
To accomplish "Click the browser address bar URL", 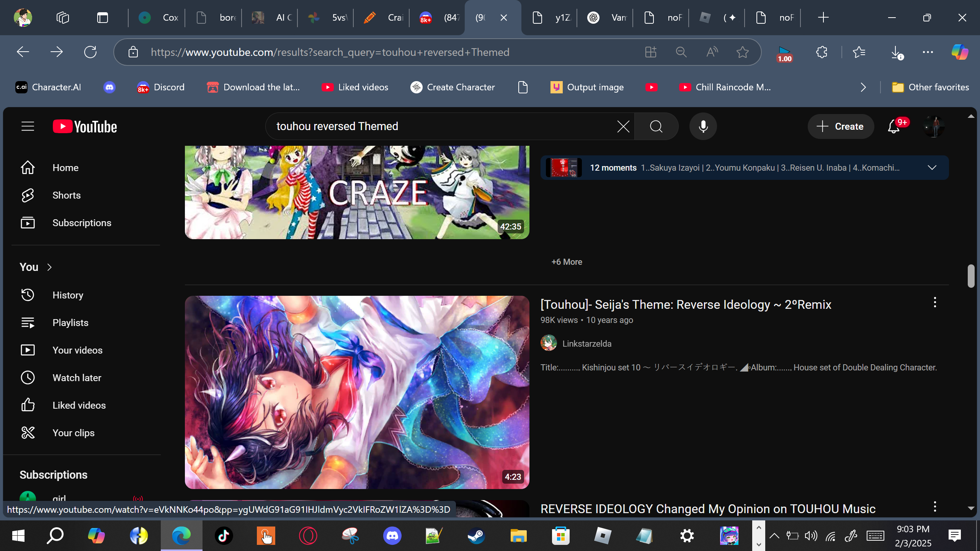I will click(330, 52).
